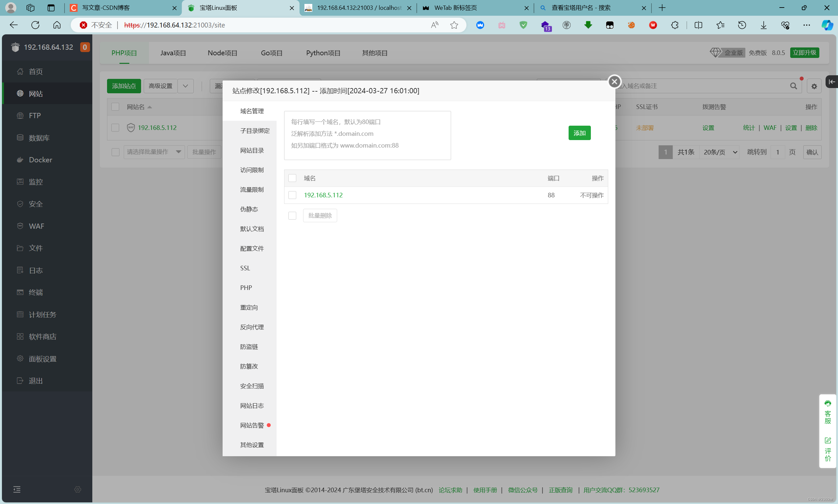Click the search magnifier icon

(793, 86)
